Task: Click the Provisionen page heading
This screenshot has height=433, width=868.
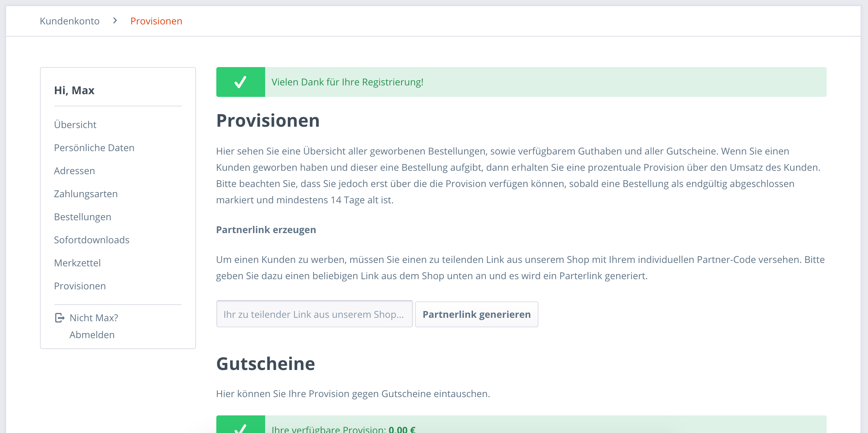Action: coord(268,120)
